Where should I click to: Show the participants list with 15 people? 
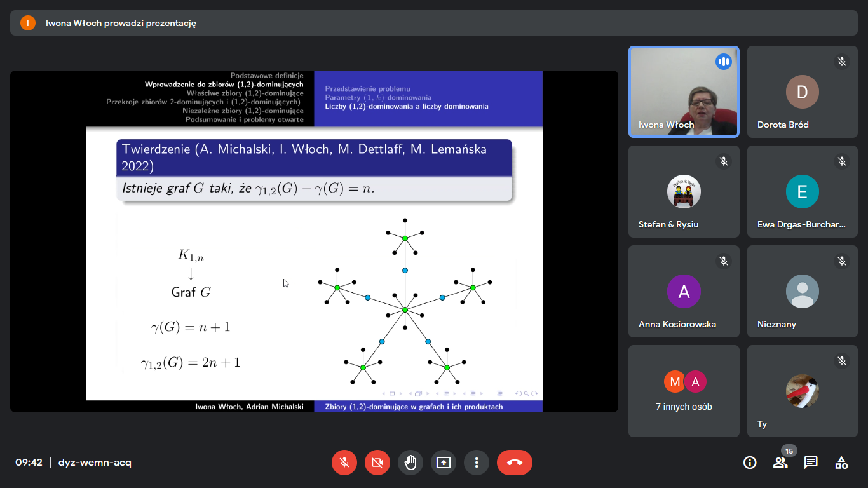click(780, 463)
